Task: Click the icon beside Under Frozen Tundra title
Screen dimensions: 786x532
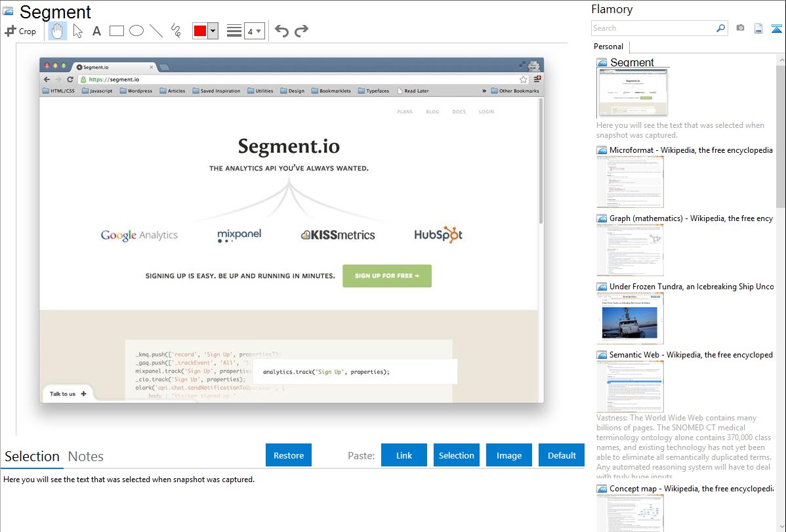Action: pyautogui.click(x=602, y=287)
